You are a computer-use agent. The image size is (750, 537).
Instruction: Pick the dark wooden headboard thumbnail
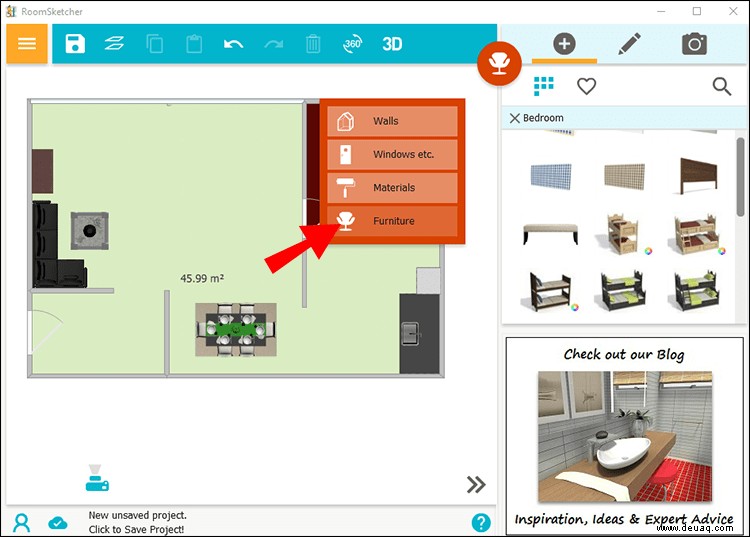pyautogui.click(x=698, y=176)
